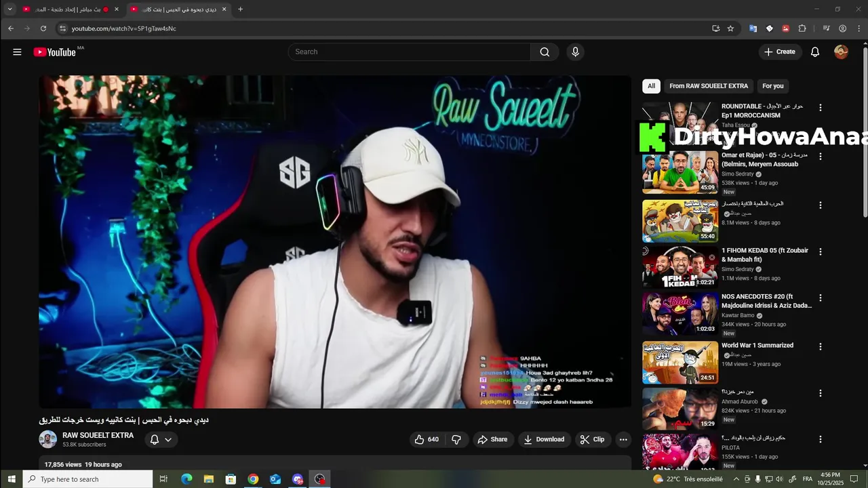Go to YouTube home via logo

pos(55,52)
